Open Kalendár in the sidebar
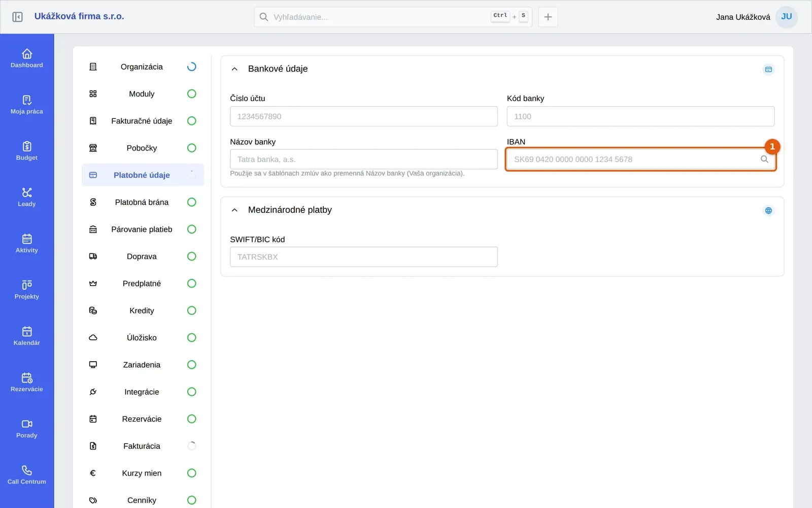Viewport: 812px width, 508px height. tap(27, 335)
